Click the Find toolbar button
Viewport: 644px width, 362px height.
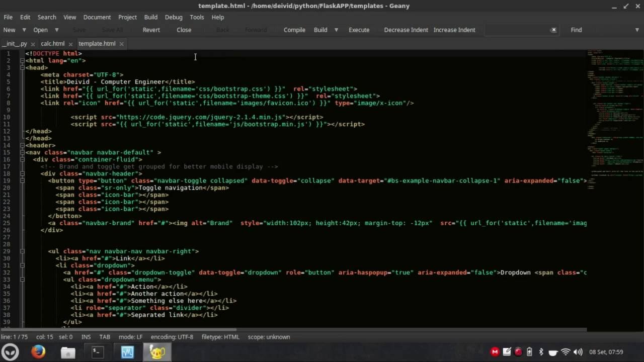(x=577, y=30)
